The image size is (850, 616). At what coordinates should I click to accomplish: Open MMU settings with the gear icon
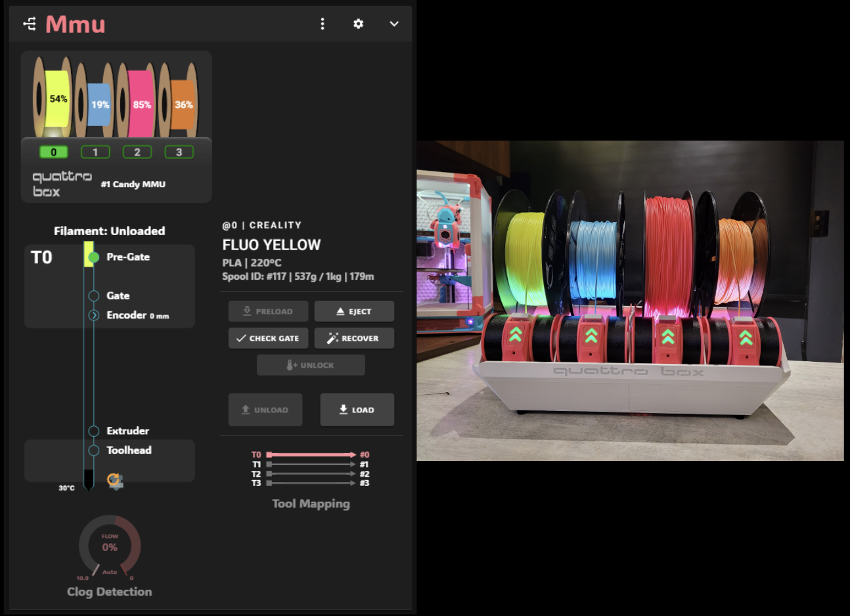[358, 24]
